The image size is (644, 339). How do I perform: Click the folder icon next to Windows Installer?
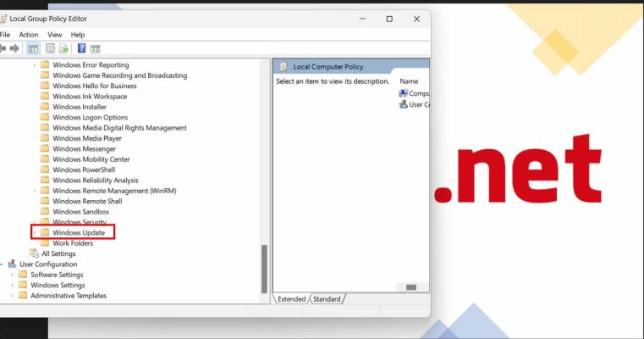(45, 107)
